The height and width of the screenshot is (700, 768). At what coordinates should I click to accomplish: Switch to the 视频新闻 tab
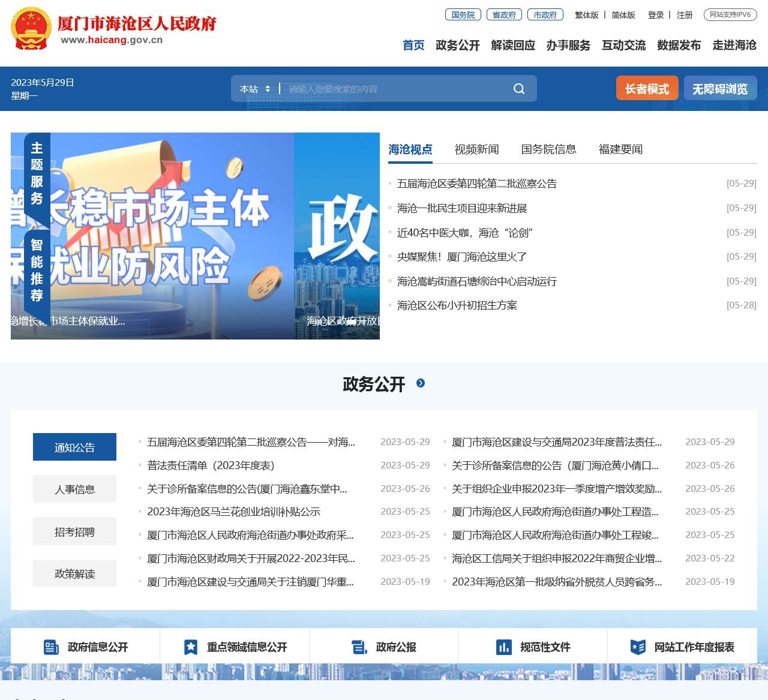pos(477,149)
